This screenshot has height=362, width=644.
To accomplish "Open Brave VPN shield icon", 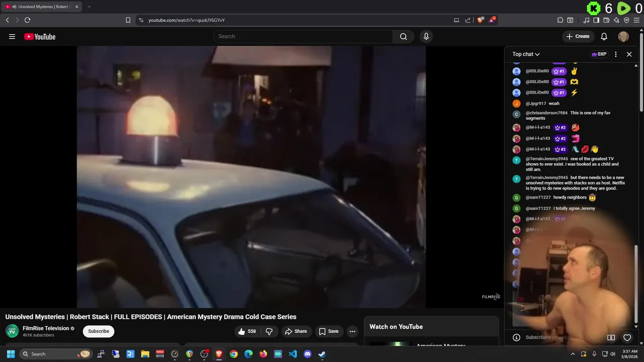I will coord(626,20).
